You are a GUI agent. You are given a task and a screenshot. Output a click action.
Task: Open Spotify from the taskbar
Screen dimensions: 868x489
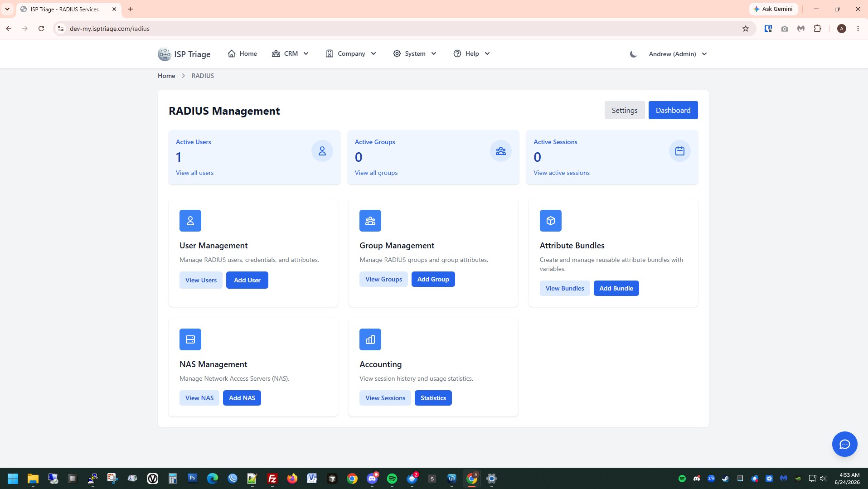pos(392,479)
